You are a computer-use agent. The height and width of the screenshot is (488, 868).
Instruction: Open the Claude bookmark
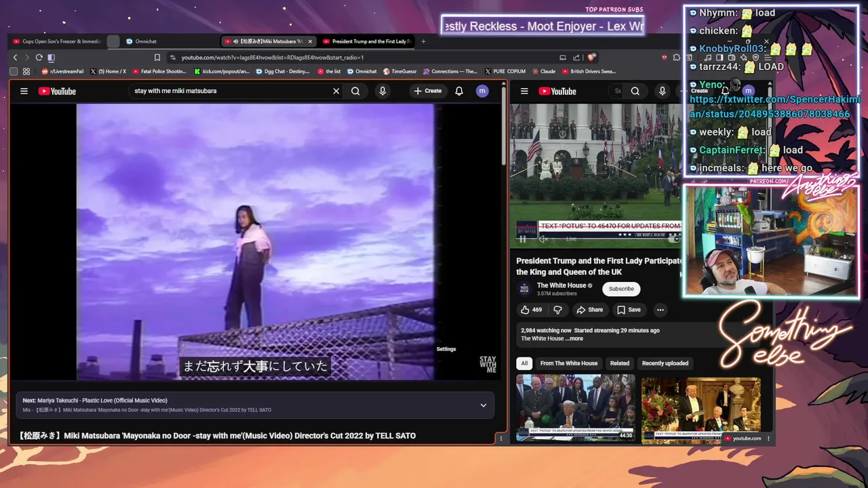pos(543,71)
